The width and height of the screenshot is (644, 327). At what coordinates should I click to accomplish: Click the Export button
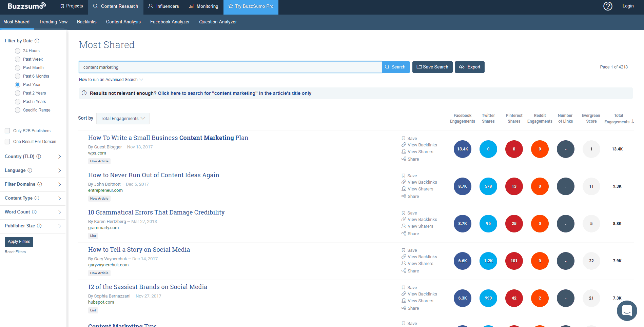pos(470,67)
